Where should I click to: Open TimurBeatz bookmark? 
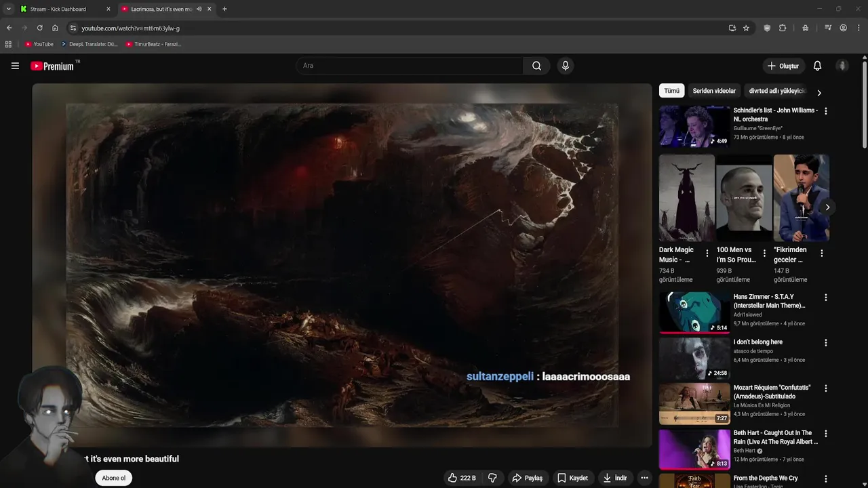click(x=153, y=44)
